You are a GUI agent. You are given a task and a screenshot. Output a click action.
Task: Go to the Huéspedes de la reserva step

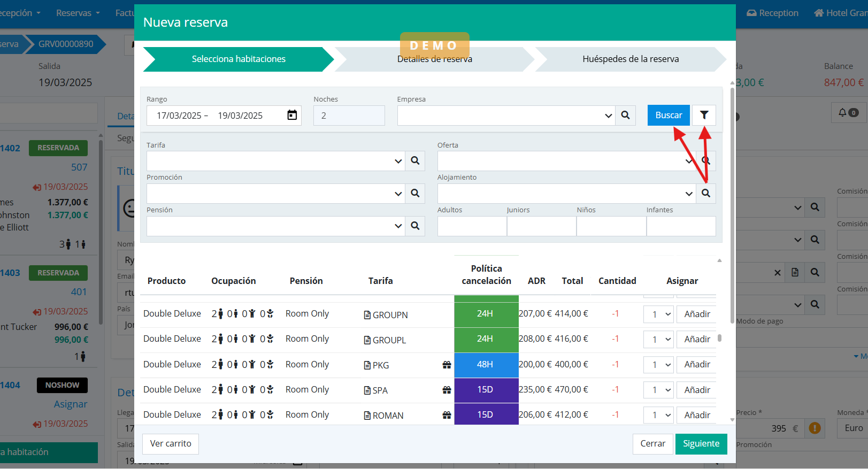(630, 59)
